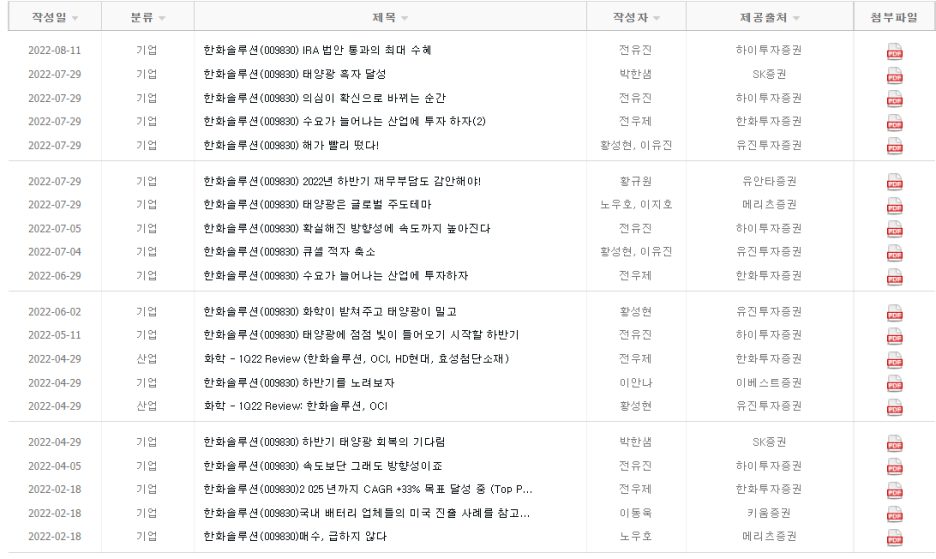The image size is (936, 559).
Task: Open report '큐셀 적자 축소'
Action: 289,251
